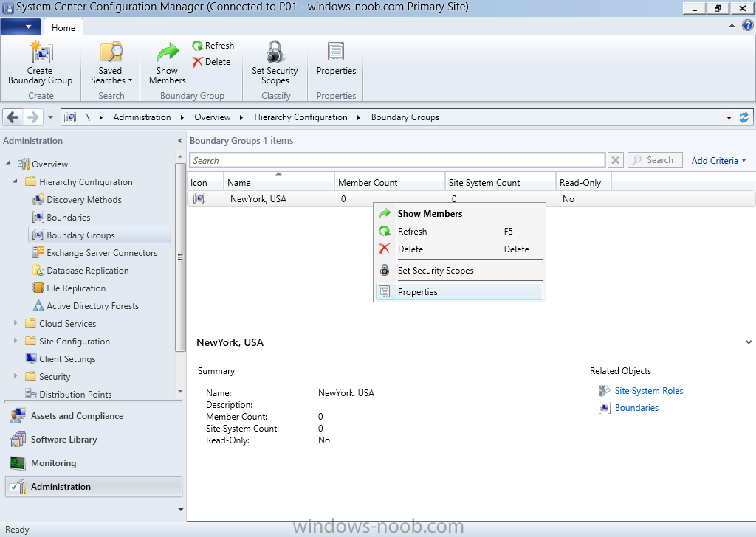The image size is (756, 537).
Task: Click the breadcrumb root node icon
Action: pyautogui.click(x=70, y=117)
